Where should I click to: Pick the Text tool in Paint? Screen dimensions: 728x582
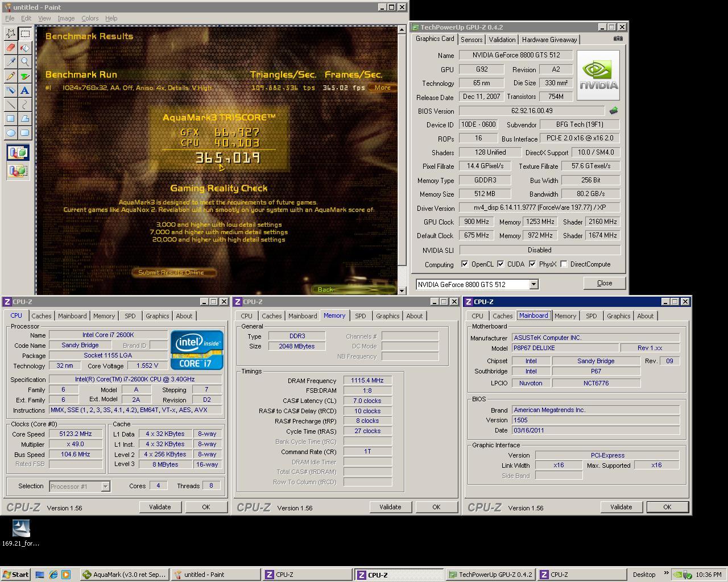[24, 90]
